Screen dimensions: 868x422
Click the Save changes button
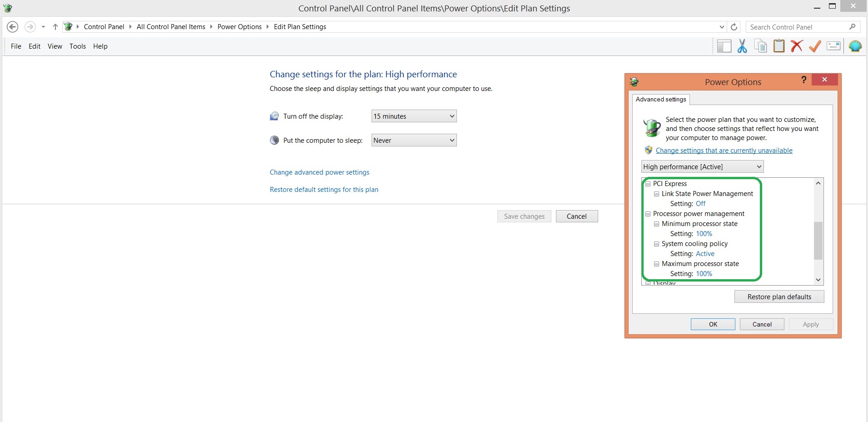point(524,216)
